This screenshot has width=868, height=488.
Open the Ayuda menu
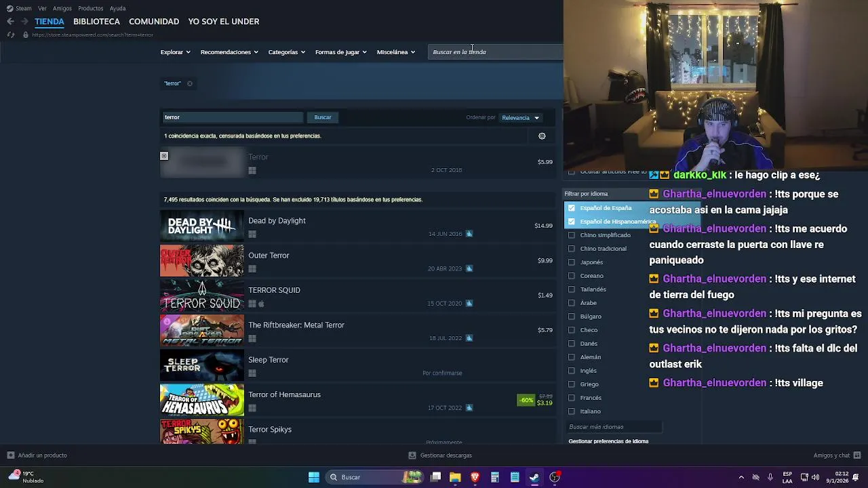coord(117,8)
